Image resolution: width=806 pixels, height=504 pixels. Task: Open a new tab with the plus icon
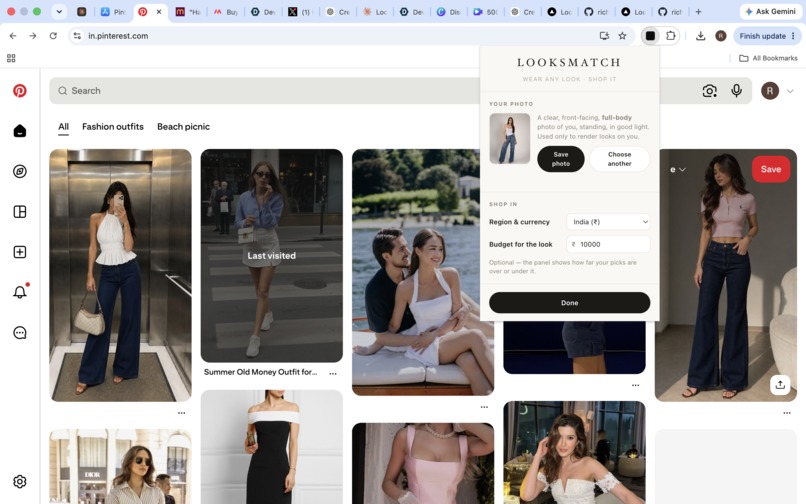point(698,11)
